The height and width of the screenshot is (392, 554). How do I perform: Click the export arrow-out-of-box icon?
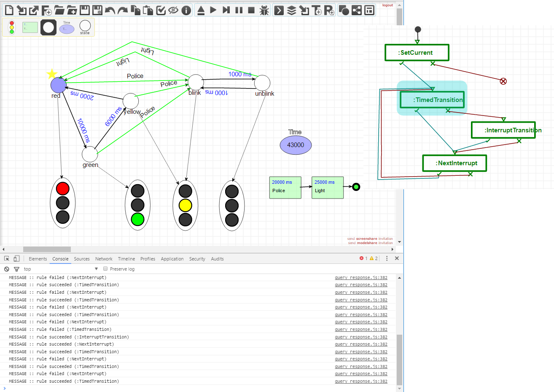34,10
